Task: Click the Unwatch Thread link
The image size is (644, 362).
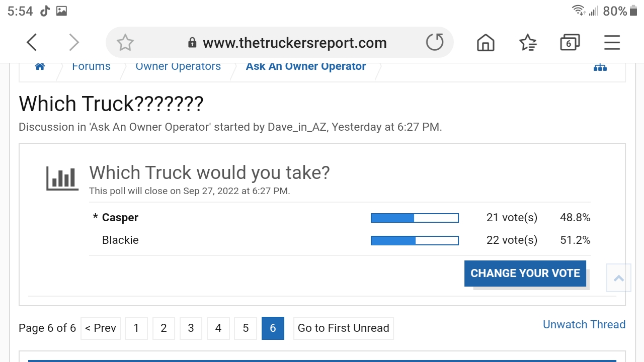Action: click(x=584, y=325)
